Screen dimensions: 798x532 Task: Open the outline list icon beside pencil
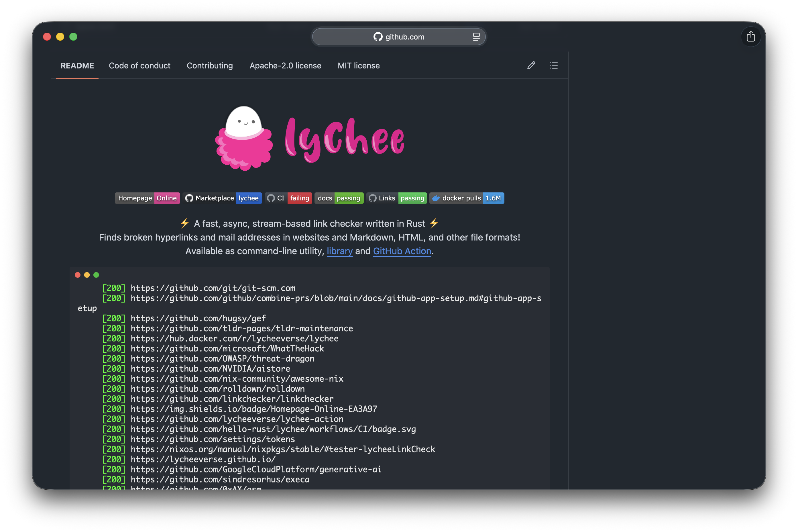(554, 66)
